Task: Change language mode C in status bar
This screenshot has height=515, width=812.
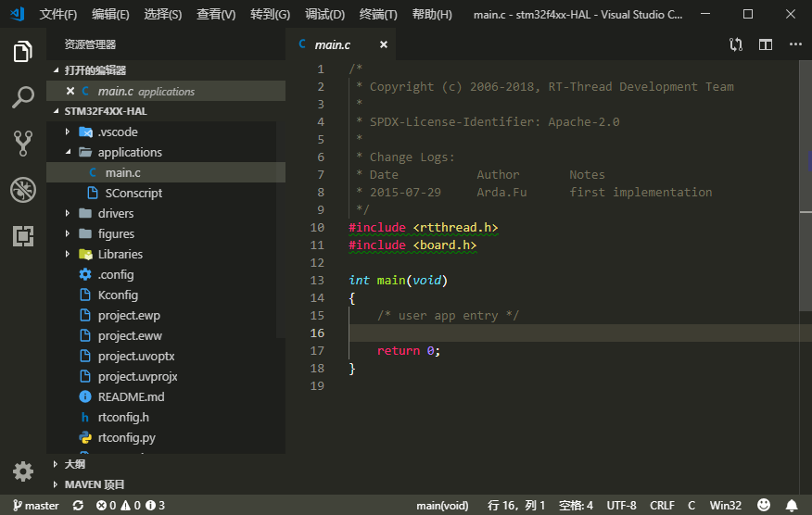Action: coord(691,505)
